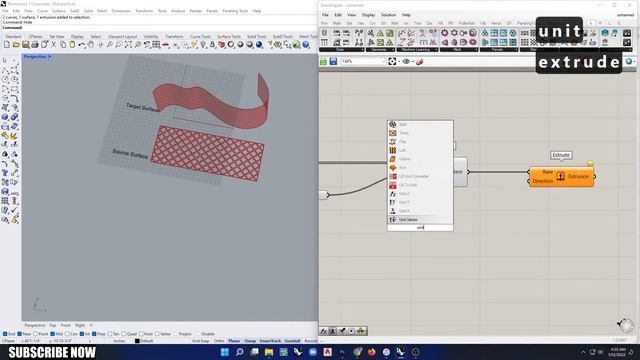Enable the Tan osnap checkbox
640x360 pixels.
[109, 334]
